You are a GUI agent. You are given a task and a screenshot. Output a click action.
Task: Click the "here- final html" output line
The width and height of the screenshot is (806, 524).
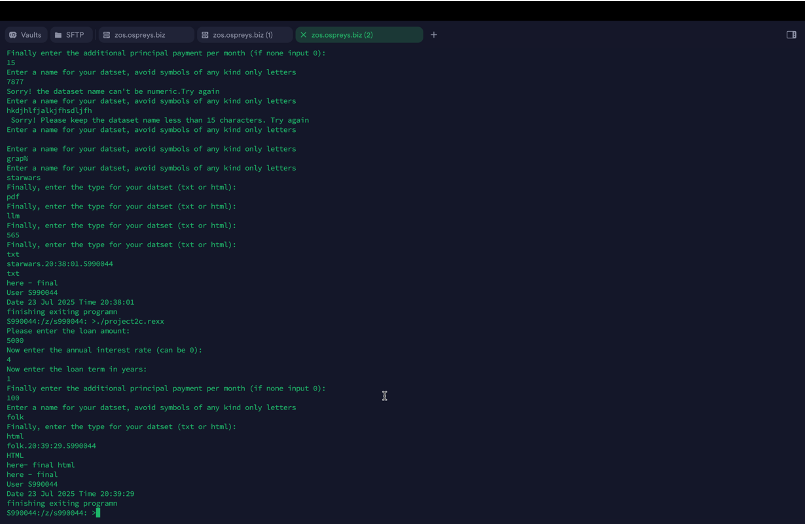pyautogui.click(x=40, y=465)
